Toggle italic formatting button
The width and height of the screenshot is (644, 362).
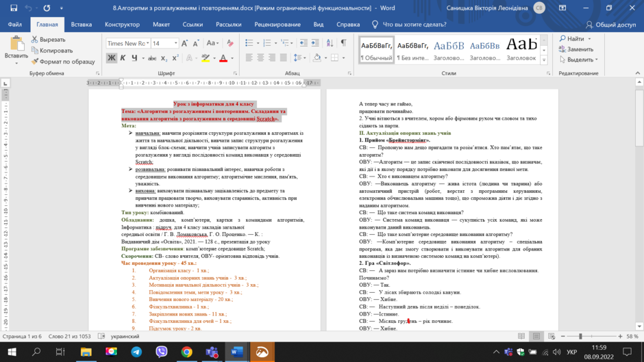123,58
